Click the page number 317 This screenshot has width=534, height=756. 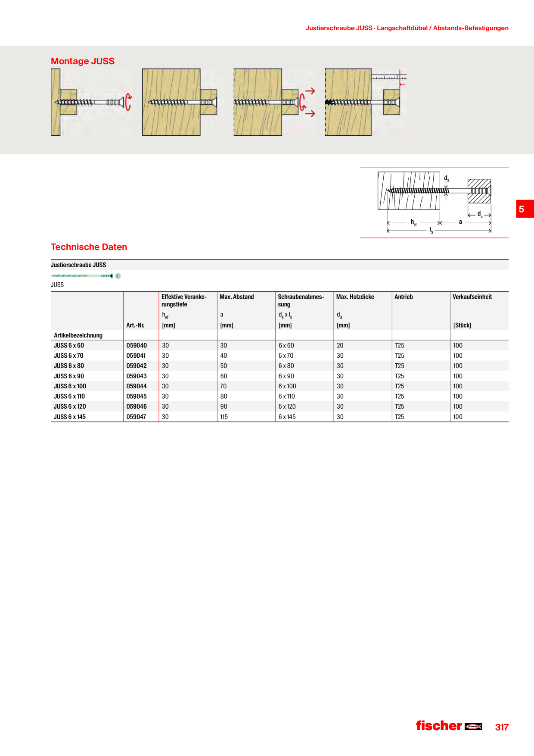(x=502, y=727)
